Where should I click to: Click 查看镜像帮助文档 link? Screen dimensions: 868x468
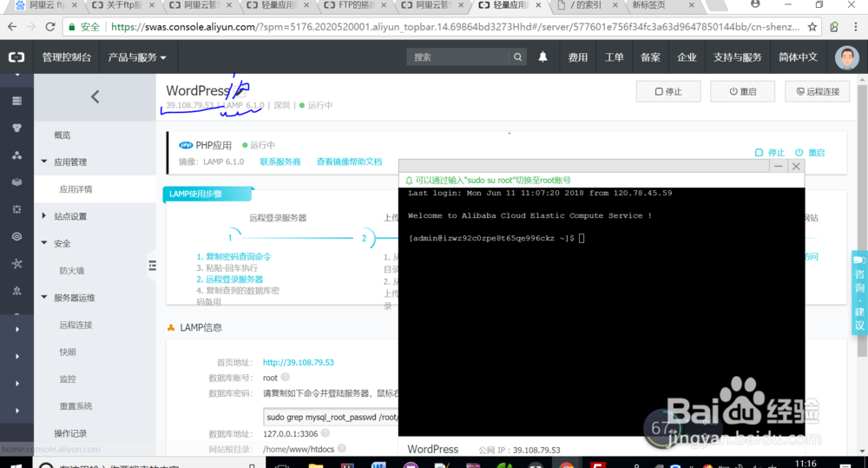pos(349,161)
